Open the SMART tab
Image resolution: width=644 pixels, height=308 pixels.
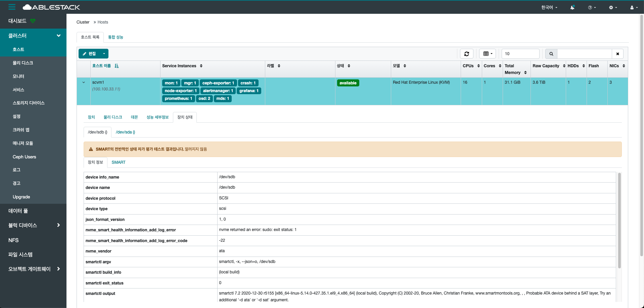click(x=118, y=162)
